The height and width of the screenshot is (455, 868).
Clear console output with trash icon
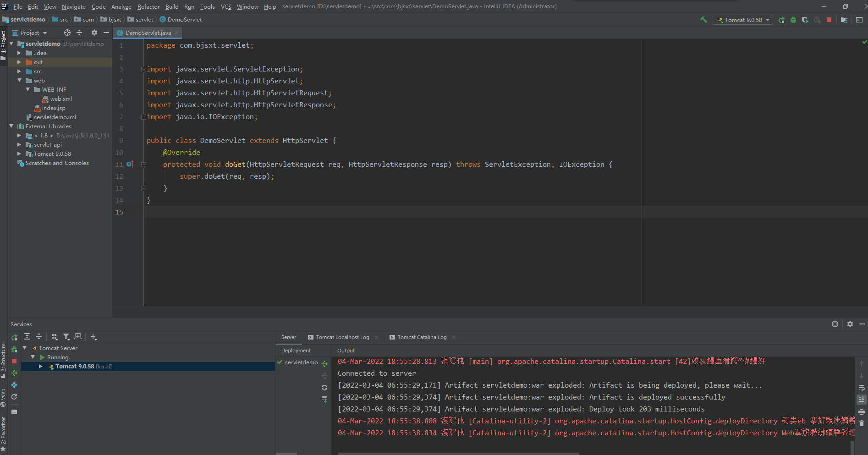(x=862, y=423)
